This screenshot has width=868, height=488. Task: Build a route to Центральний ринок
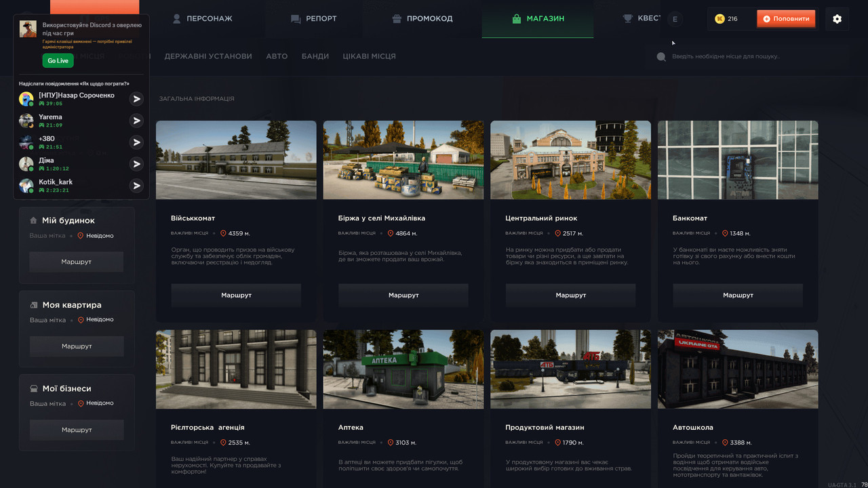(x=571, y=296)
